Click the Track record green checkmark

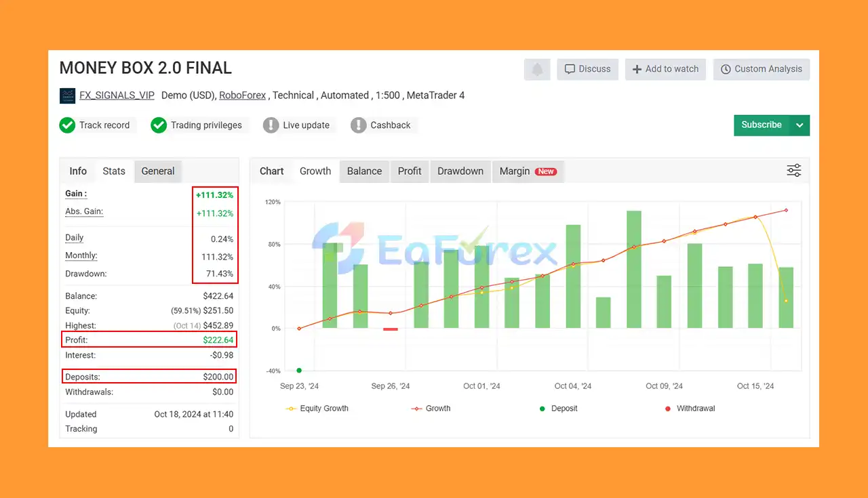pyautogui.click(x=67, y=125)
